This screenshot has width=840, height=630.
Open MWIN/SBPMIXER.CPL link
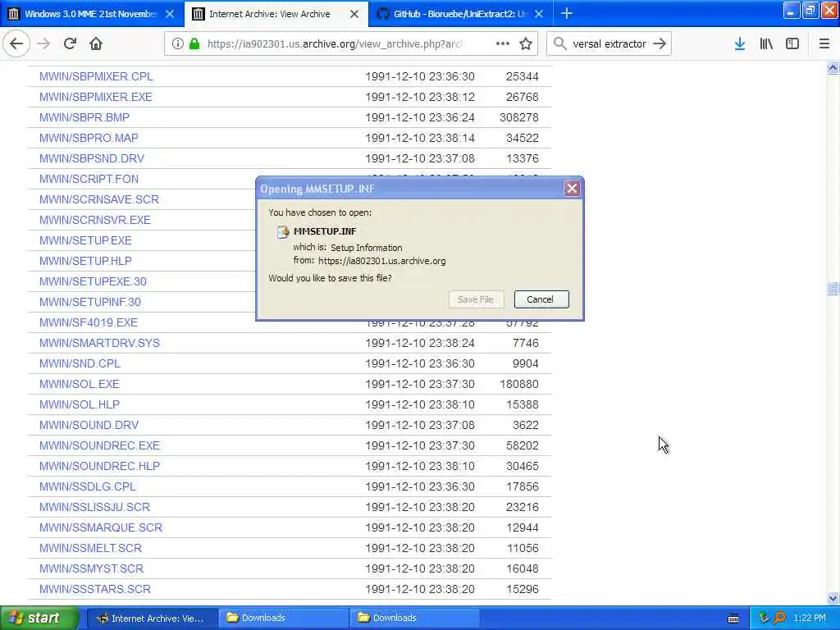click(x=97, y=76)
